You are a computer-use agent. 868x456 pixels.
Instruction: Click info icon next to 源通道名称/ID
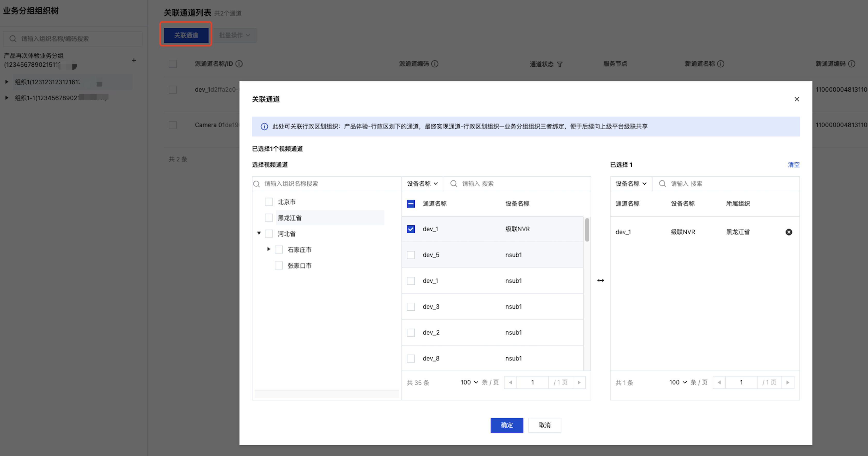(239, 64)
